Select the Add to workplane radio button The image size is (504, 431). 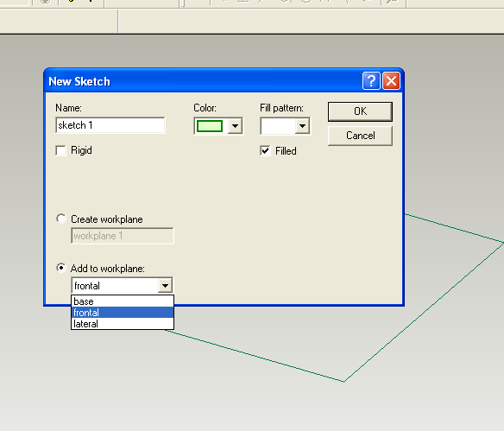[x=61, y=268]
